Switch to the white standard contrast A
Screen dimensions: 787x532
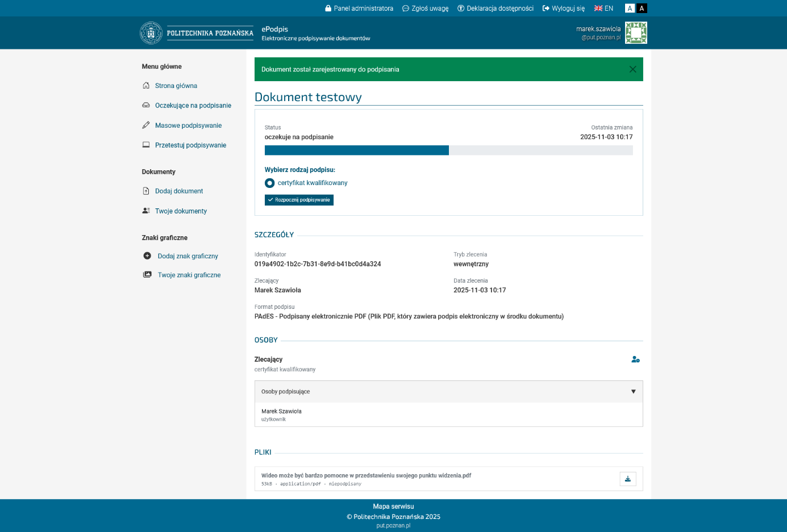click(x=630, y=9)
